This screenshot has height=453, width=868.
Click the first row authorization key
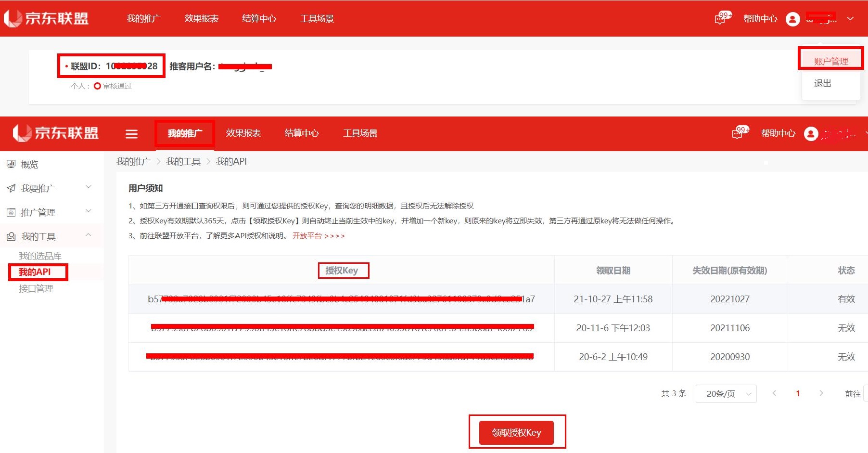tap(341, 299)
